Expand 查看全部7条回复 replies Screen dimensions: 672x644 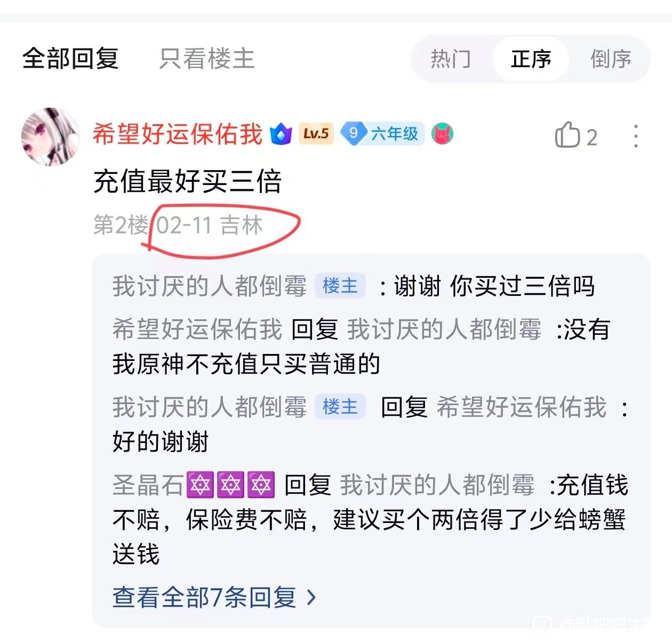pyautogui.click(x=214, y=597)
